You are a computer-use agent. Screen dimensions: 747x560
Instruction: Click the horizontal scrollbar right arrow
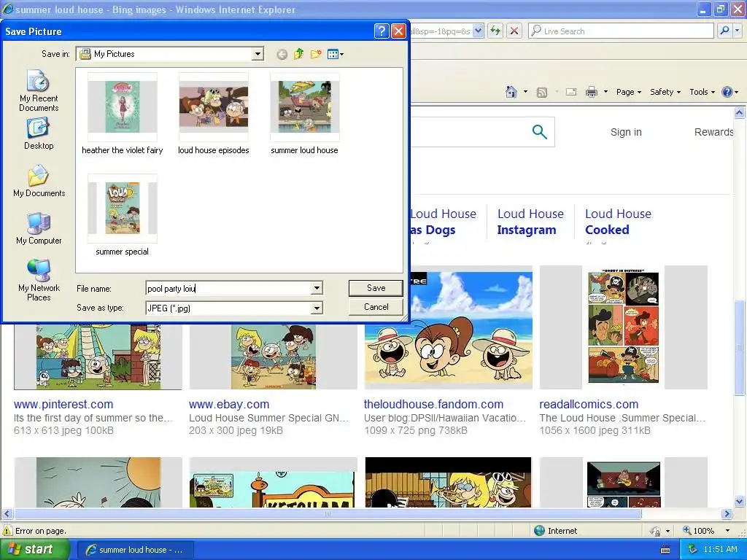click(727, 514)
